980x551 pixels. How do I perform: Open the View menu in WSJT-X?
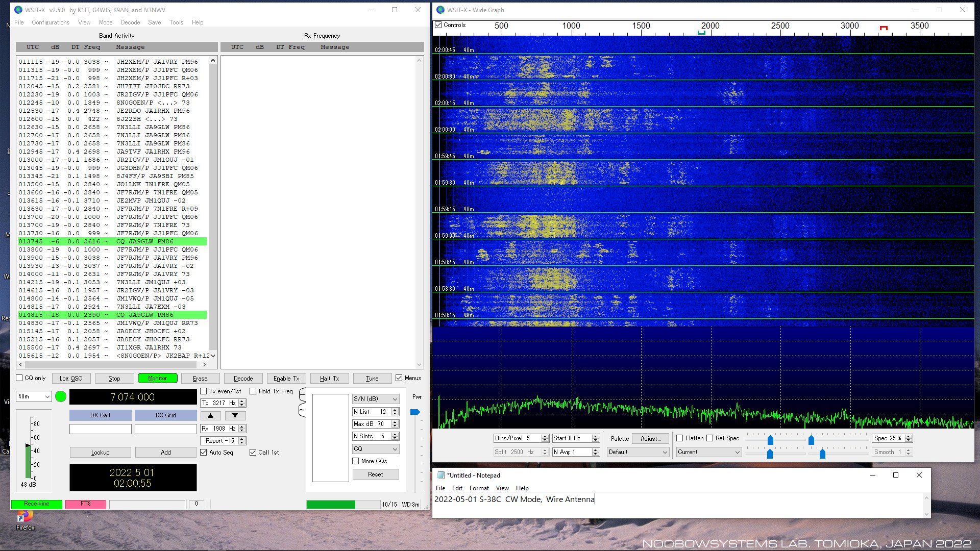click(x=84, y=22)
